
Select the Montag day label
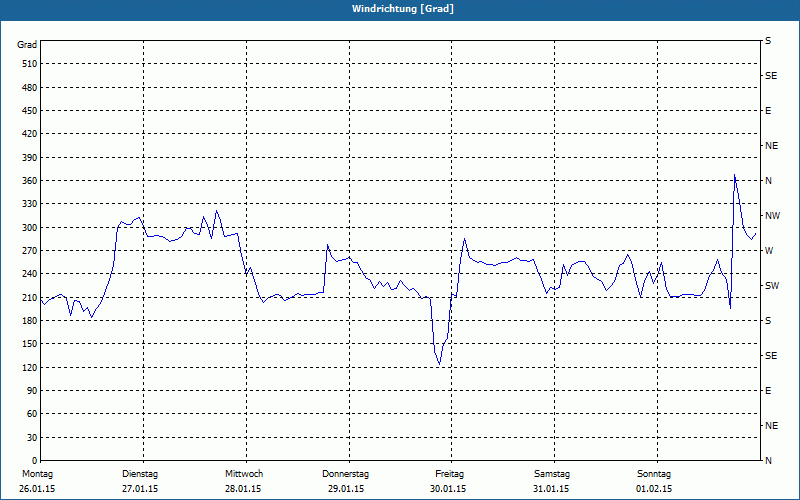pos(37,474)
